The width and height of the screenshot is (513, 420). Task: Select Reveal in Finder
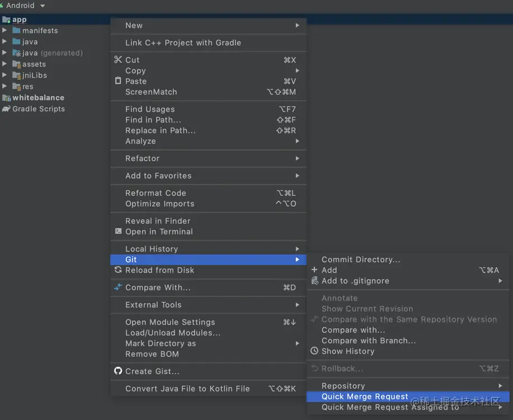pyautogui.click(x=209, y=221)
